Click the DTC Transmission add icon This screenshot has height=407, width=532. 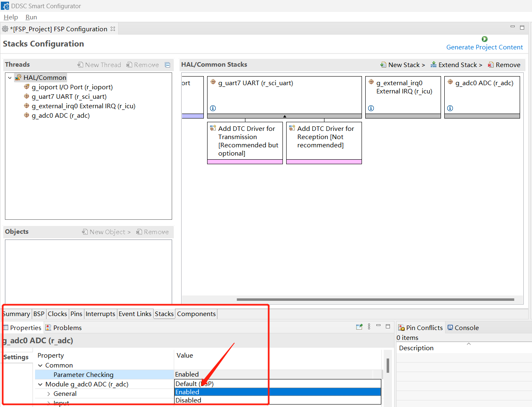click(x=213, y=128)
